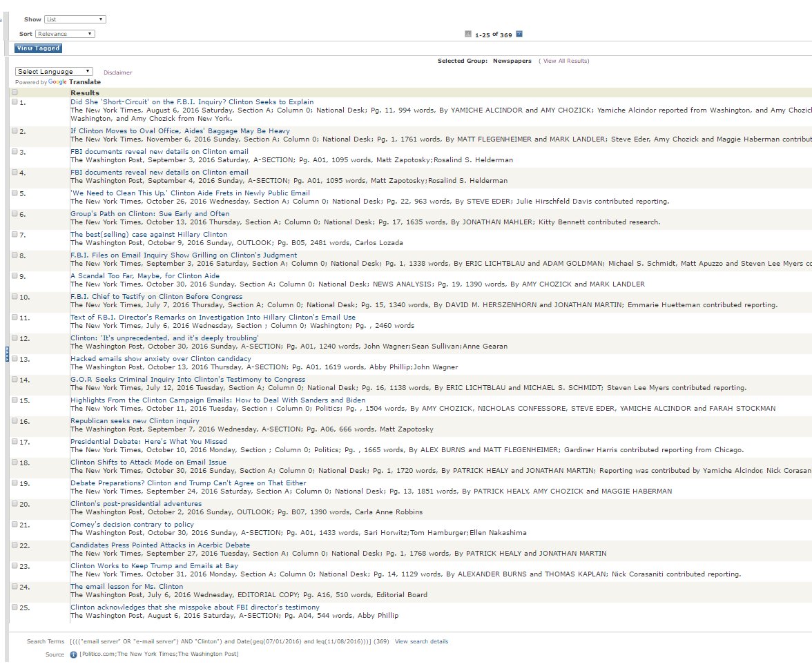The height and width of the screenshot is (671, 812).
Task: Open 'Clinton: It's unprecedented, and it's deeply troubling'
Action: (x=164, y=338)
